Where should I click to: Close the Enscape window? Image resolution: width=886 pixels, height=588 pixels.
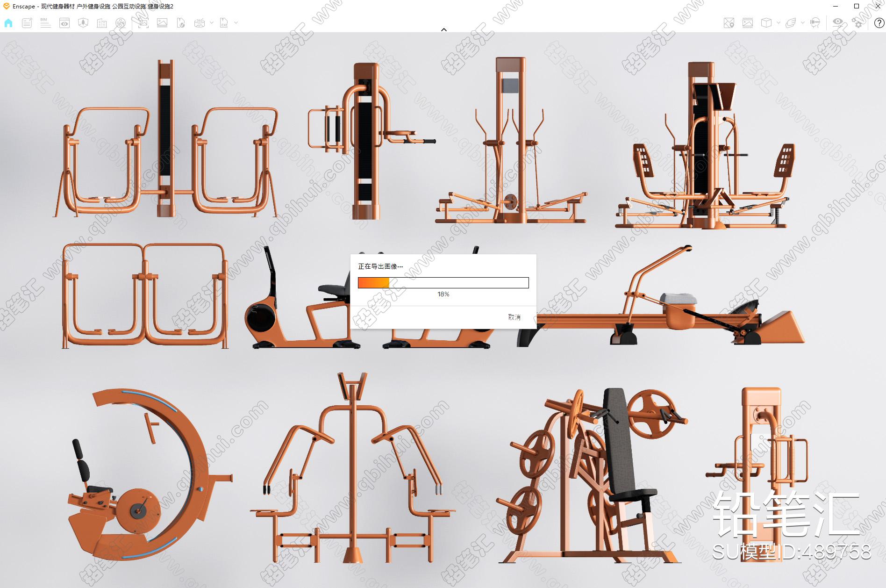pyautogui.click(x=878, y=6)
